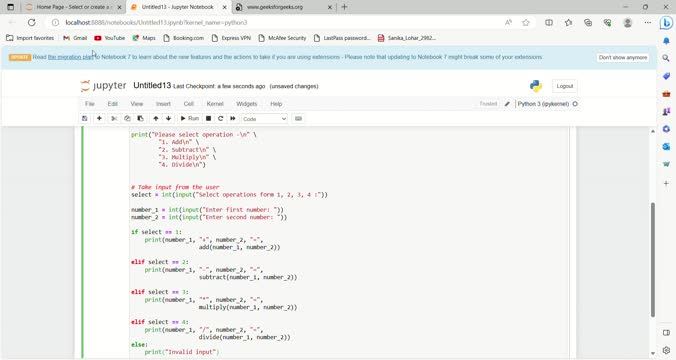Open the Widgets menu
676x360 pixels.
coord(246,104)
